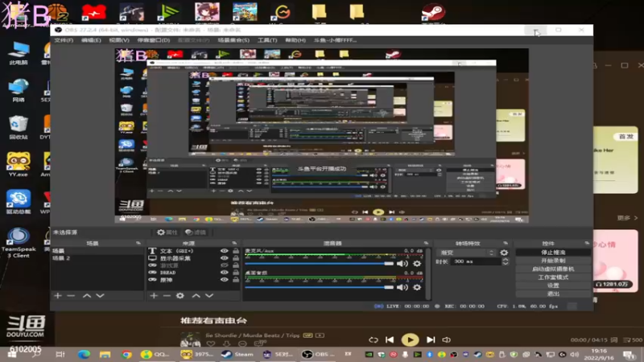Like the current song with heart icon
Image resolution: width=644 pixels, height=362 pixels.
[x=211, y=344]
